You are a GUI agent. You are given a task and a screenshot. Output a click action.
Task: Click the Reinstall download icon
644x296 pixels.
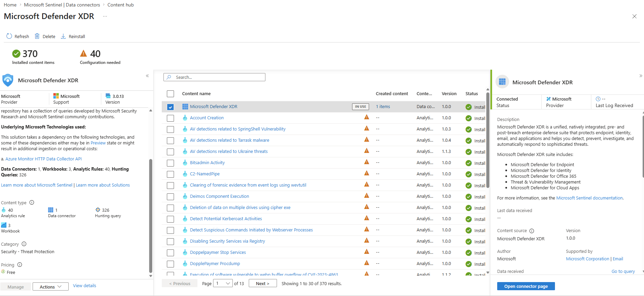(x=63, y=36)
